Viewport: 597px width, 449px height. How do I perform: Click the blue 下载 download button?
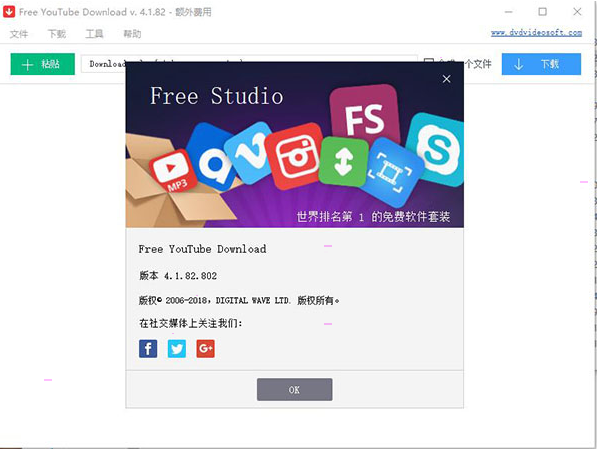point(541,64)
